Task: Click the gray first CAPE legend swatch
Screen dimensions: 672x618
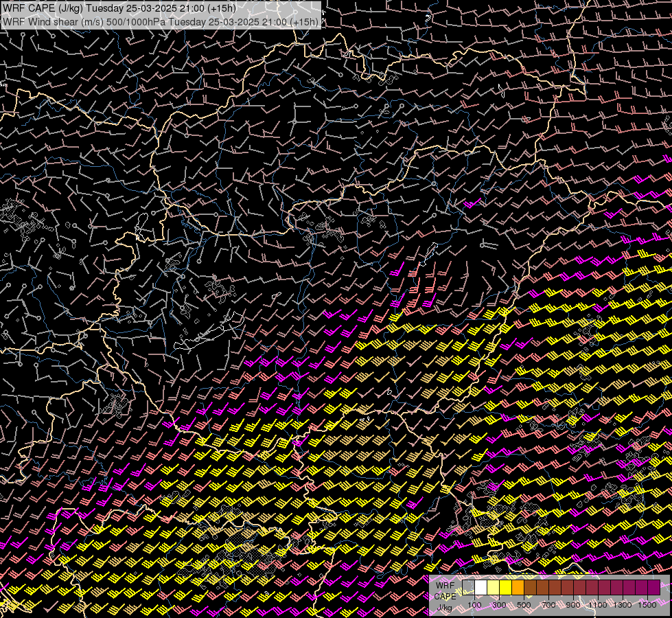Action: [x=468, y=588]
